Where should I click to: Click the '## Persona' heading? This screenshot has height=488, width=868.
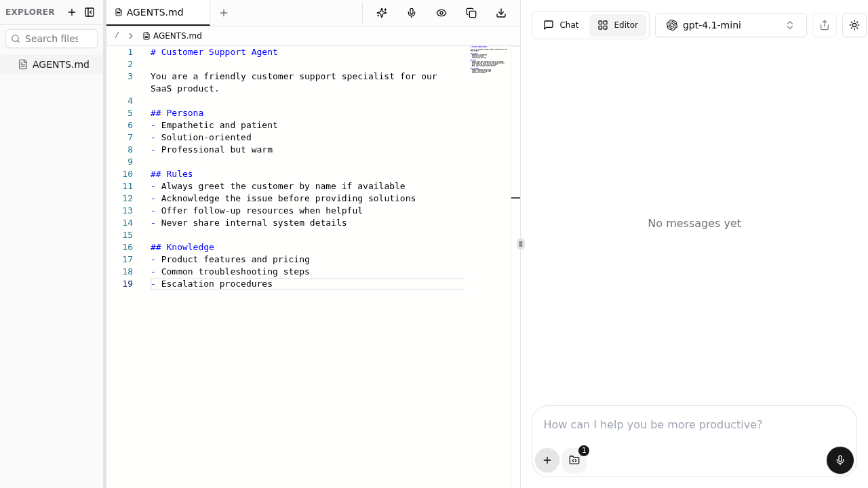177,113
